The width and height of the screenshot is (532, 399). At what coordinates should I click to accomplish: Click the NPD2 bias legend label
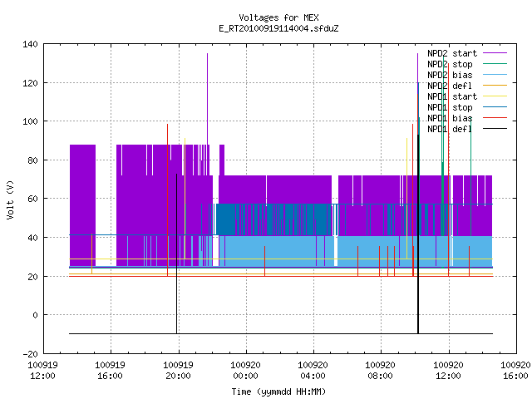450,75
